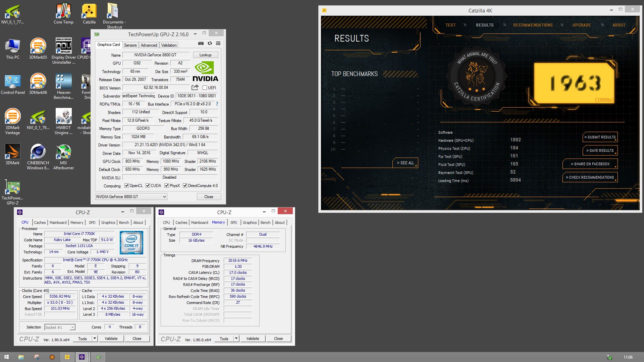Switch to CPU-Z taskbar icon
644x362 pixels.
tap(82, 357)
